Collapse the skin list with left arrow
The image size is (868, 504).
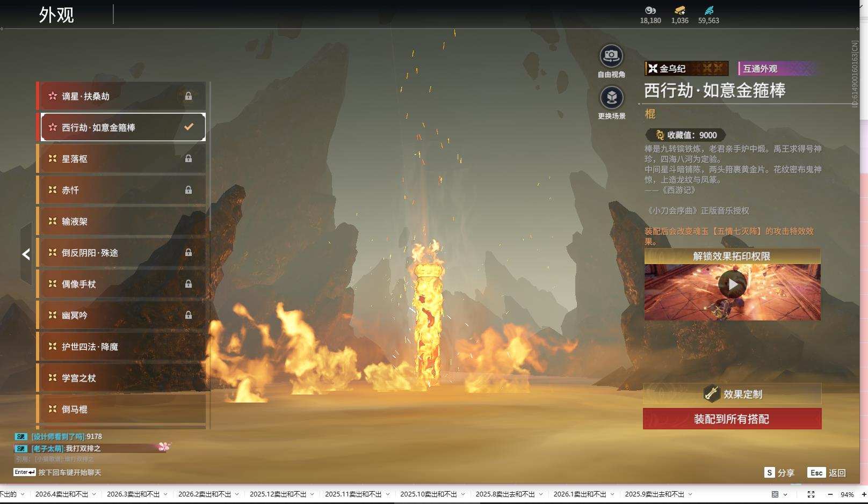26,254
